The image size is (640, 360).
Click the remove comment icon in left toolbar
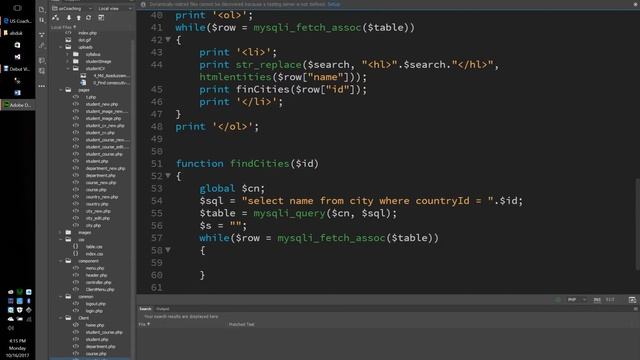pyautogui.click(x=42, y=71)
